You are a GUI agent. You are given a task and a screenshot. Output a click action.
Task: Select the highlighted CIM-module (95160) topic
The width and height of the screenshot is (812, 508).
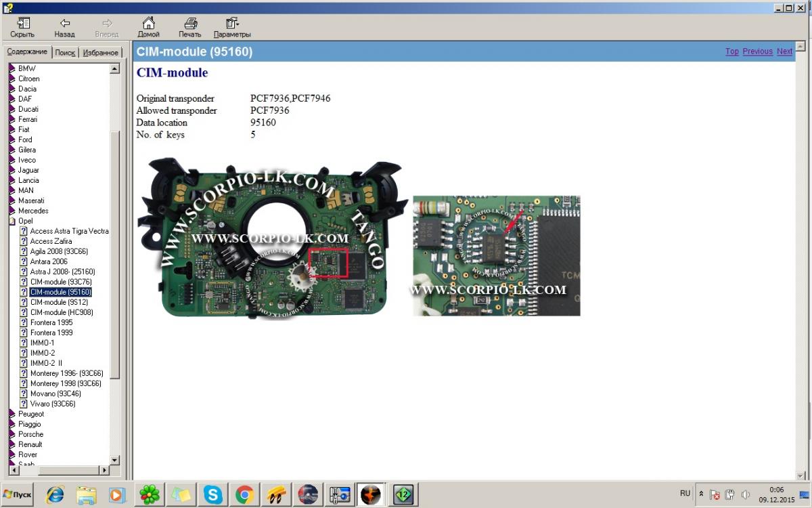61,292
